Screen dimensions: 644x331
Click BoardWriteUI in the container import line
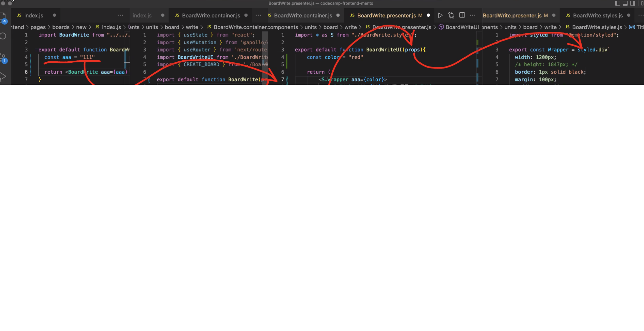pyautogui.click(x=195, y=57)
